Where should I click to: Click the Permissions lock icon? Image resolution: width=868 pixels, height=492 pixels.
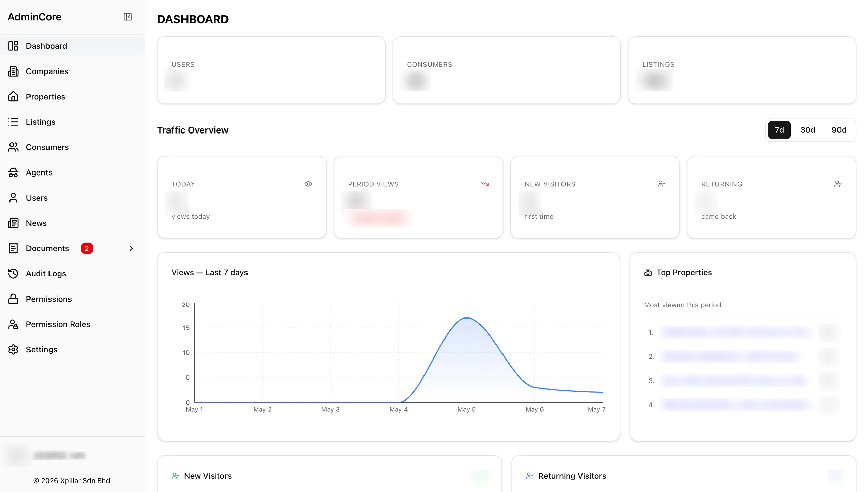click(x=13, y=299)
